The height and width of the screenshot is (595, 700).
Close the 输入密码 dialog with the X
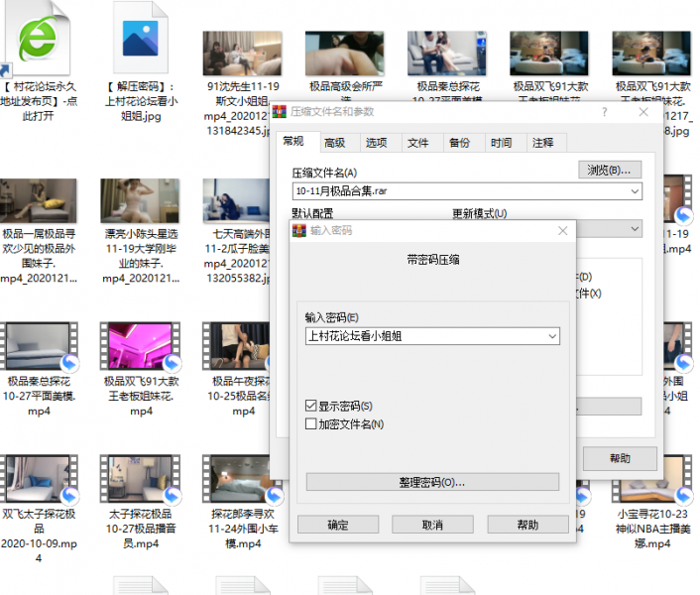pyautogui.click(x=562, y=230)
